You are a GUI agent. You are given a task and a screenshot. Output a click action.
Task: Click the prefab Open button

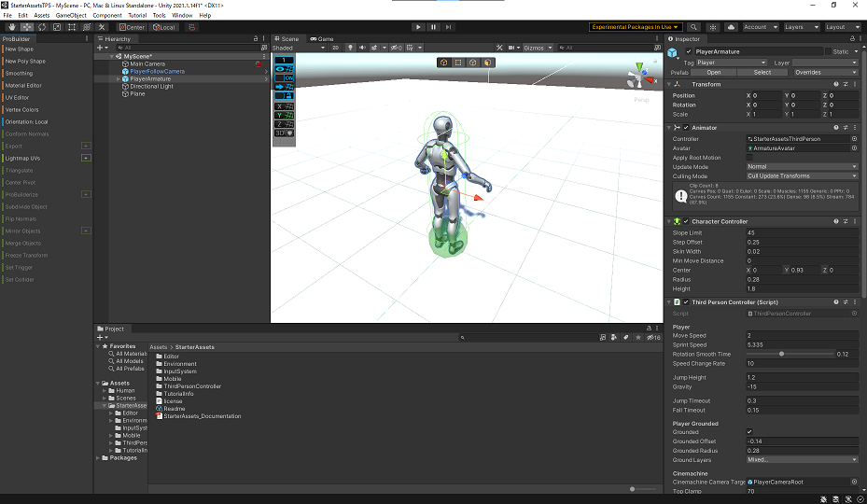pos(713,72)
